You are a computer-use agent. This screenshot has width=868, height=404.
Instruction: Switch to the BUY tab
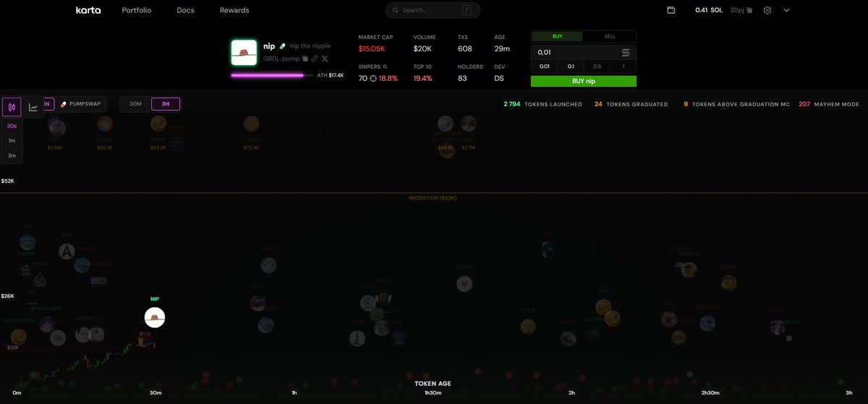pyautogui.click(x=557, y=36)
